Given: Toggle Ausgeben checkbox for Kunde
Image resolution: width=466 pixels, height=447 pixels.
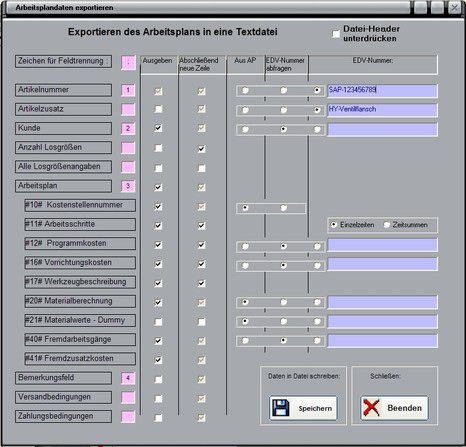Looking at the screenshot, I should click(158, 128).
